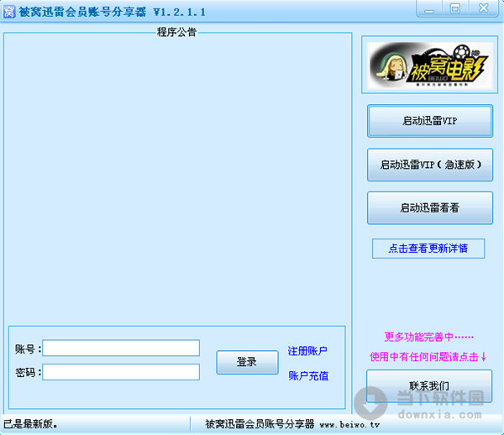This screenshot has height=435, width=504.
Task: Minimize the window
Action: tap(429, 8)
